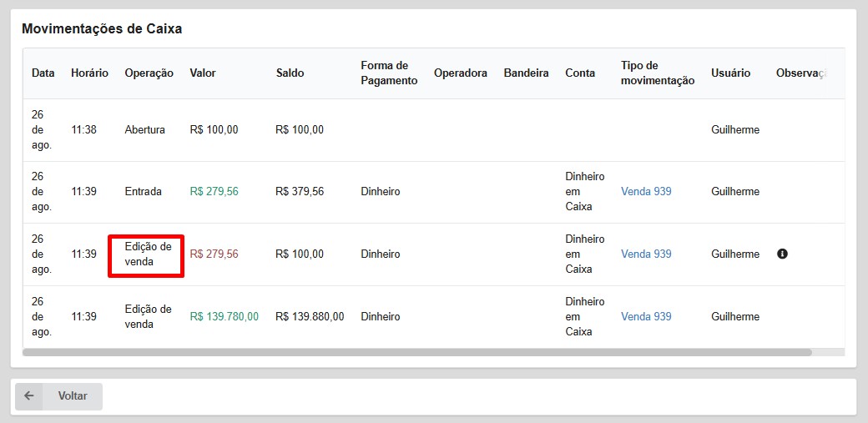Select the Abertura operation cell
The image size is (868, 423).
point(145,129)
